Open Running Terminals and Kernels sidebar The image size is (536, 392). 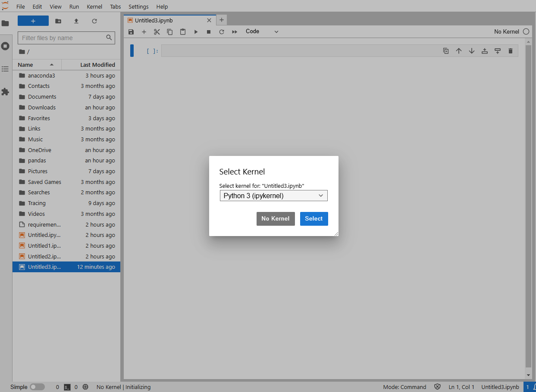[x=5, y=46]
